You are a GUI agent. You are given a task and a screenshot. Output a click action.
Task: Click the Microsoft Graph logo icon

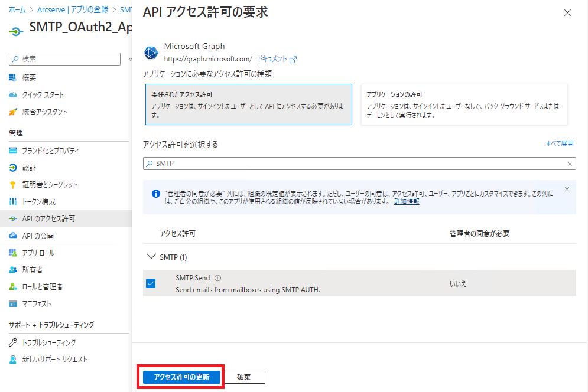coord(151,53)
